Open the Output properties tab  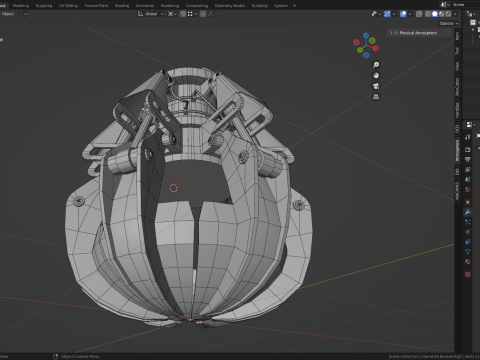(468, 159)
